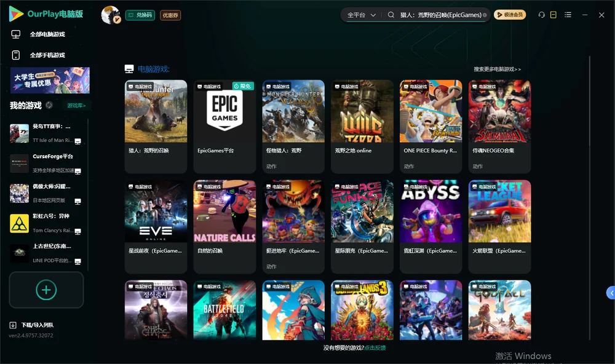Click the 下载/导入列队 download icon
Viewport: 615px width, 364px height.
click(13, 325)
